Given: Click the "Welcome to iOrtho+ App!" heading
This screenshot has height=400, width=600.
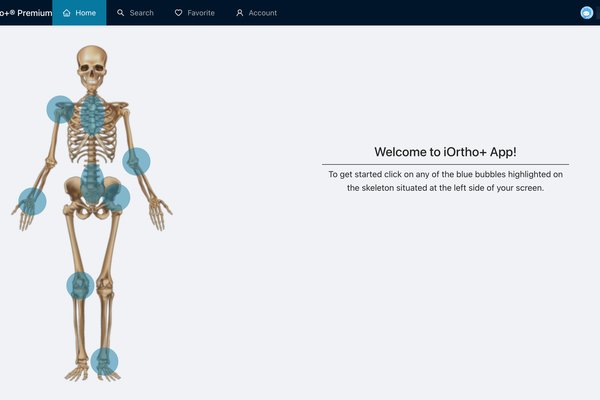Looking at the screenshot, I should click(x=445, y=152).
